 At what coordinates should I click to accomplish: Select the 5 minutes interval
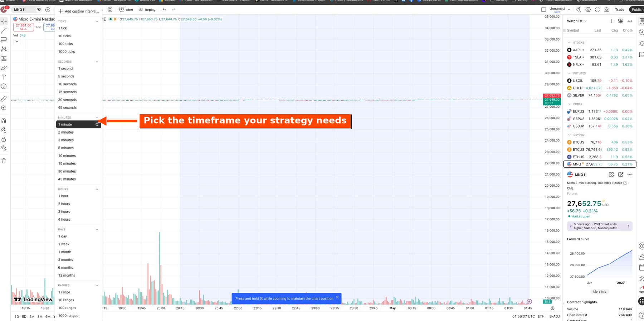click(x=79, y=148)
